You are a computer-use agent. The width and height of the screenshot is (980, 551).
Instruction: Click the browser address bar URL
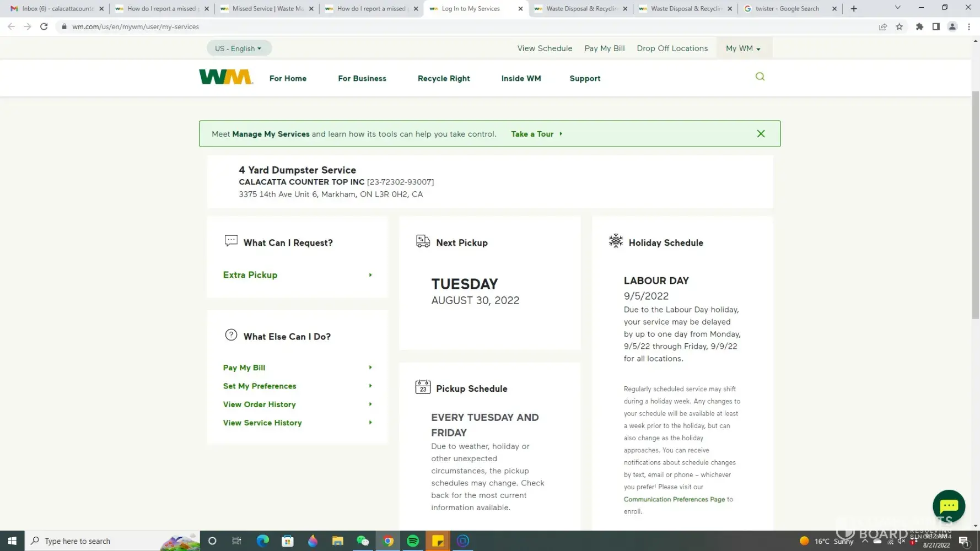pos(136,26)
